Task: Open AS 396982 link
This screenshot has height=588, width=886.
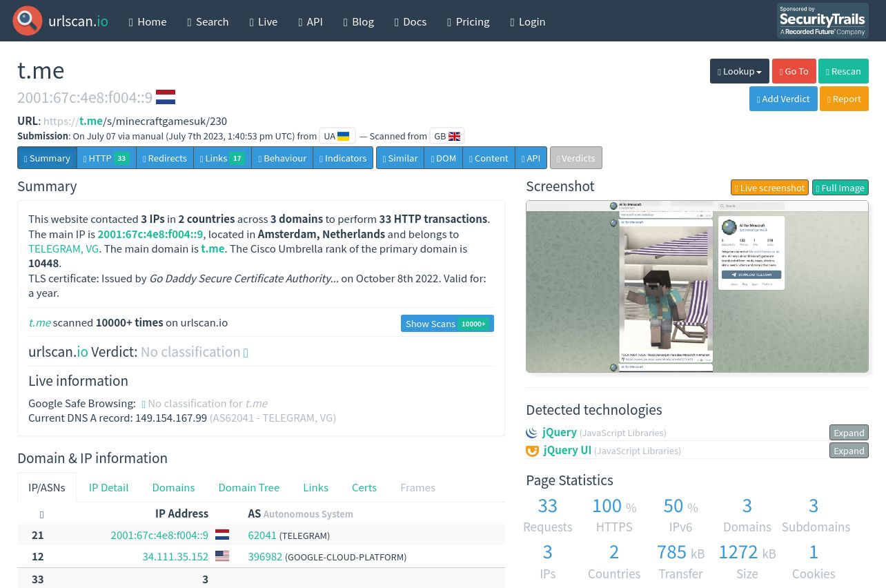Action: click(x=265, y=556)
